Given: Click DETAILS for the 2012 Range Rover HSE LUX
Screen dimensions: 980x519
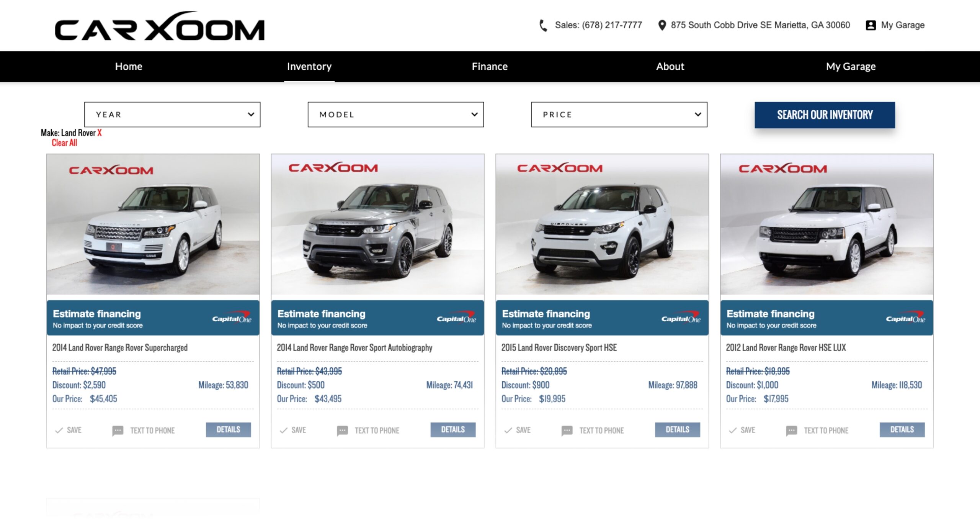Looking at the screenshot, I should 902,430.
